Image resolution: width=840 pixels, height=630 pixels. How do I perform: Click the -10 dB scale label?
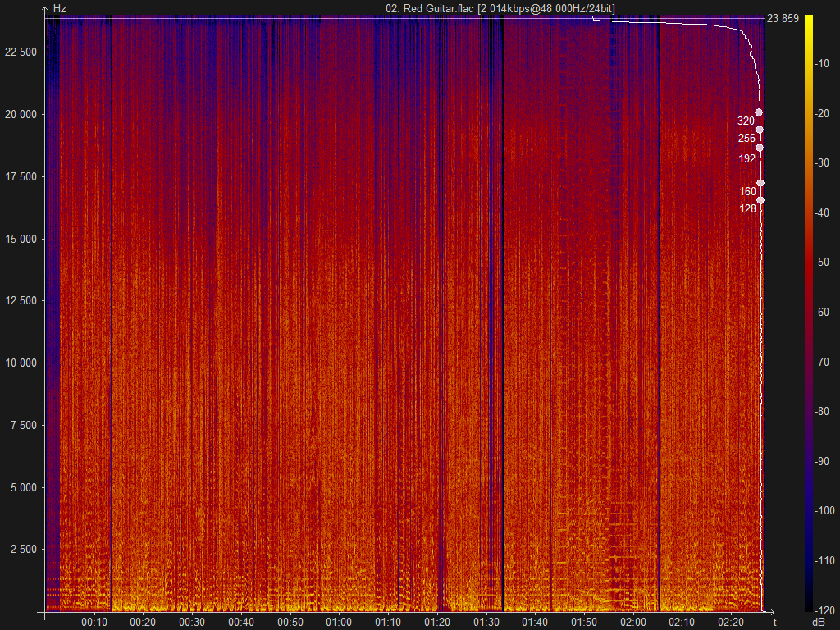click(x=822, y=64)
